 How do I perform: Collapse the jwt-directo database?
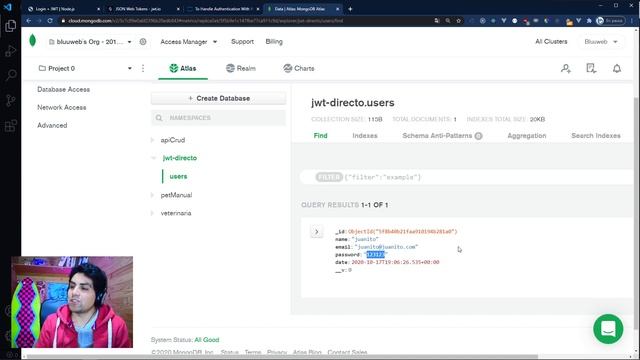point(153,158)
